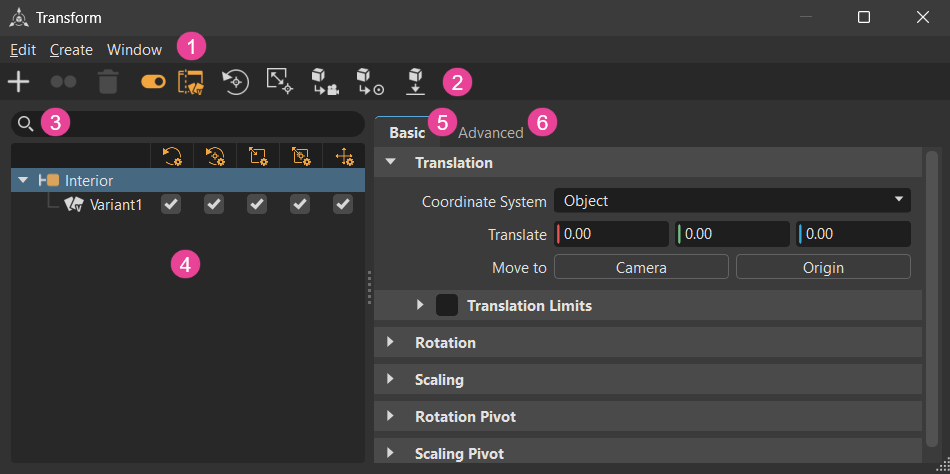The image size is (950, 474).
Task: Click the translation column header icon
Action: 344,156
